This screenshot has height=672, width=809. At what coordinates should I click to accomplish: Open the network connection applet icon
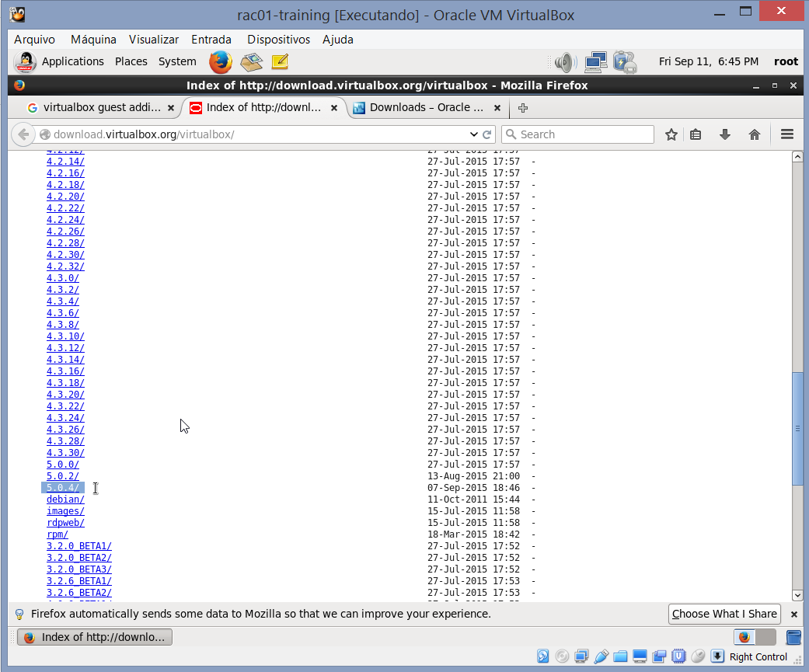(596, 62)
